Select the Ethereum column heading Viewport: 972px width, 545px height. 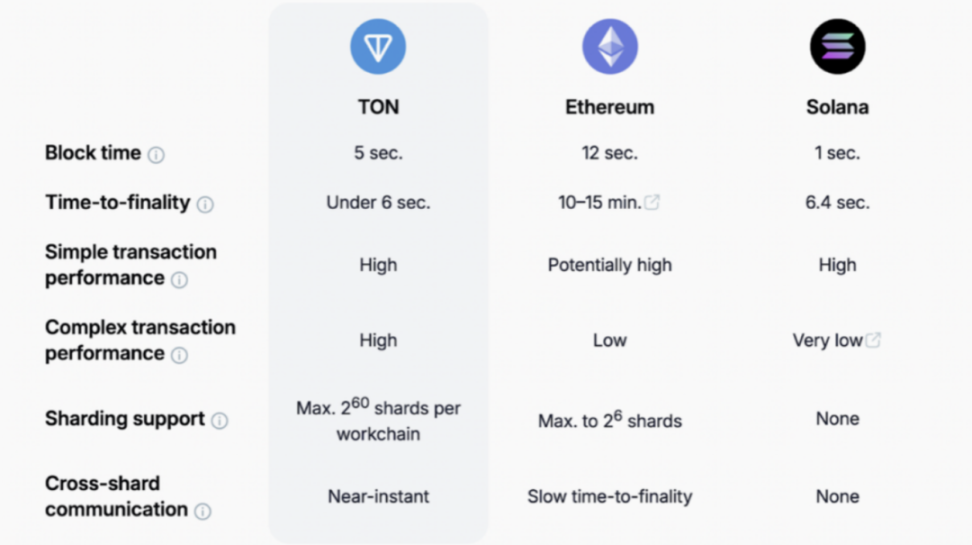tap(610, 107)
